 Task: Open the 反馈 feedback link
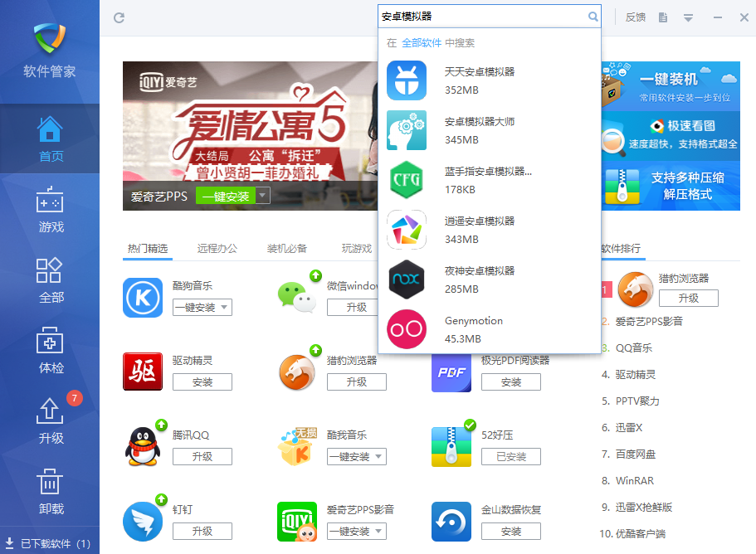pyautogui.click(x=635, y=17)
